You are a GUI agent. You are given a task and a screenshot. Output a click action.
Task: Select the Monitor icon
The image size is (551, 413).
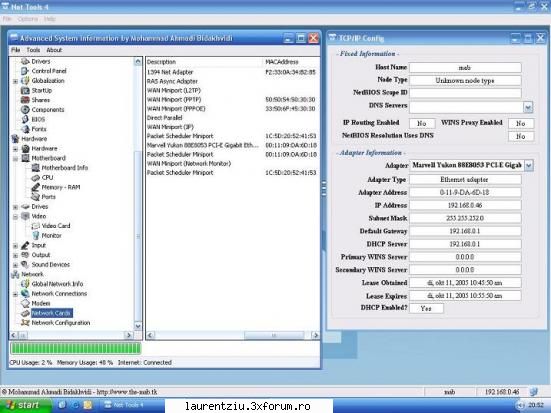(35, 235)
